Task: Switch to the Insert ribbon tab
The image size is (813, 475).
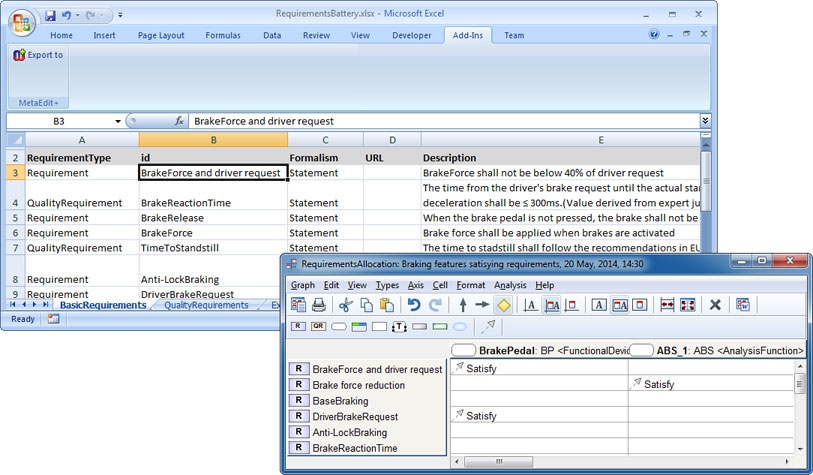Action: (104, 35)
